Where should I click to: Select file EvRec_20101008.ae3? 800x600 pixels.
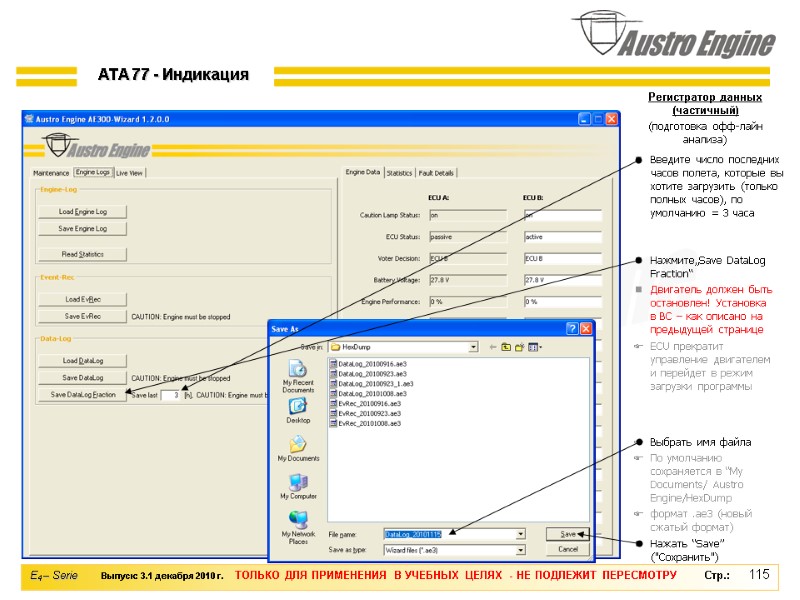[x=366, y=423]
